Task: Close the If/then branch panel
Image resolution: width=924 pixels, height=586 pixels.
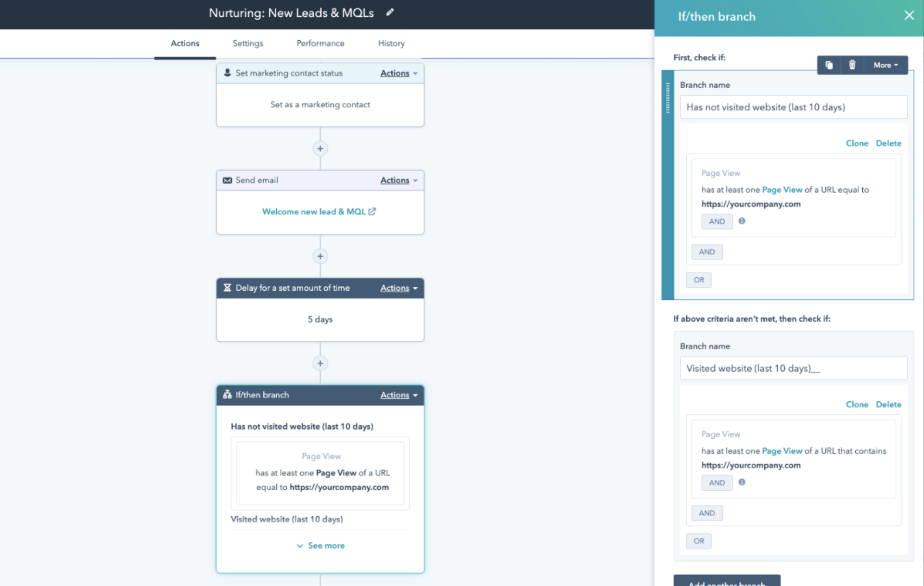Action: coord(909,15)
